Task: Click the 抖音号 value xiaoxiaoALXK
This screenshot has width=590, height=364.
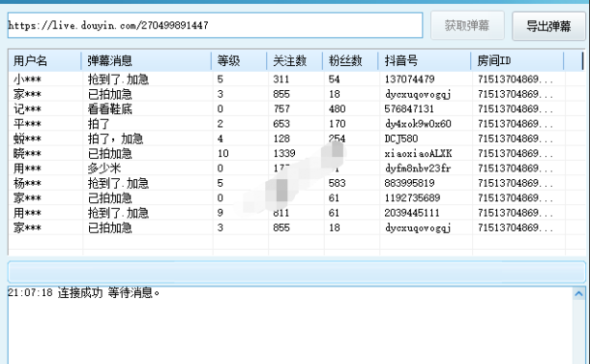Action: (418, 153)
